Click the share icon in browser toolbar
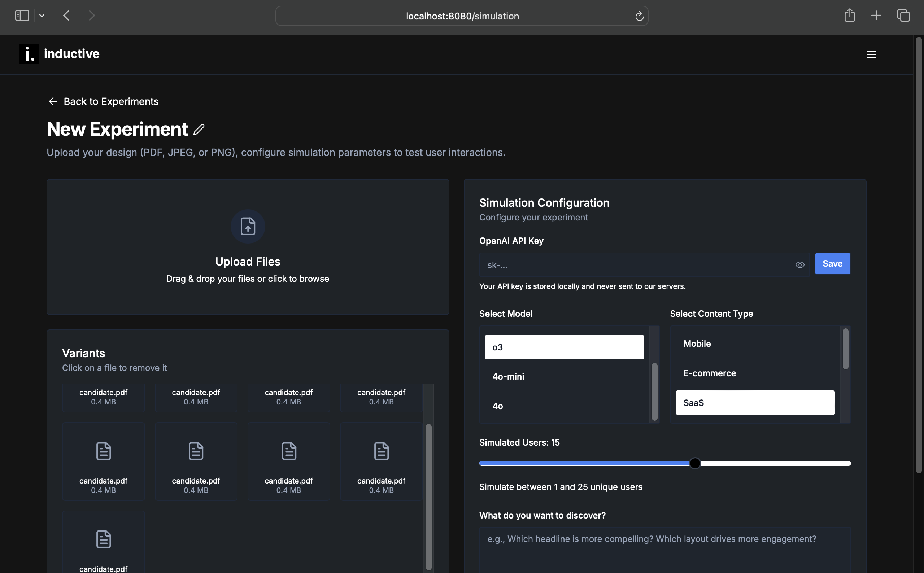This screenshot has width=924, height=573. 849,16
